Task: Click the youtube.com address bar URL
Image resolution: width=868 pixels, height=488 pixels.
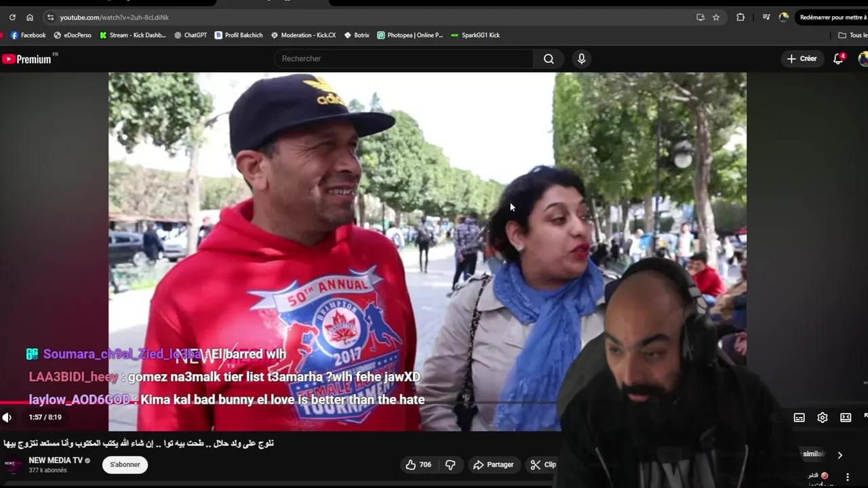Action: click(114, 17)
